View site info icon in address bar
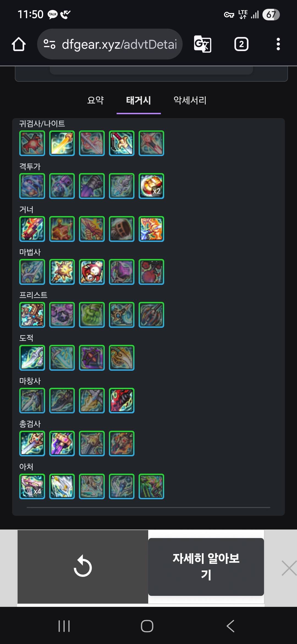This screenshot has height=644, width=297. tap(50, 44)
